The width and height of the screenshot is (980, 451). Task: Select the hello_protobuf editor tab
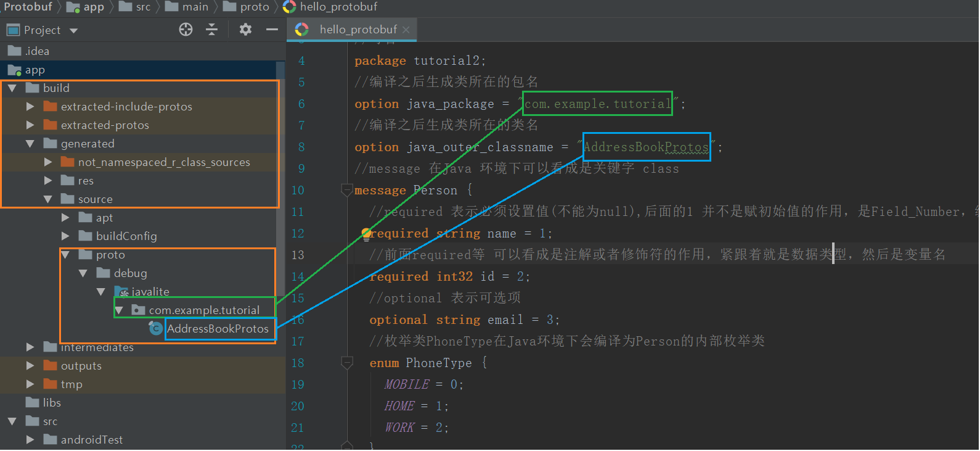(352, 30)
